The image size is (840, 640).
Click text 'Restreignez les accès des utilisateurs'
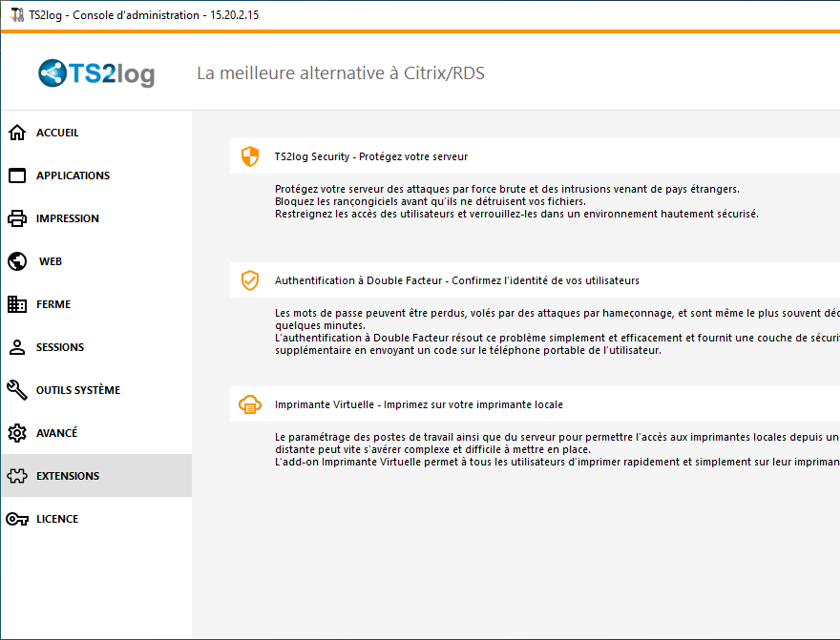click(x=365, y=214)
